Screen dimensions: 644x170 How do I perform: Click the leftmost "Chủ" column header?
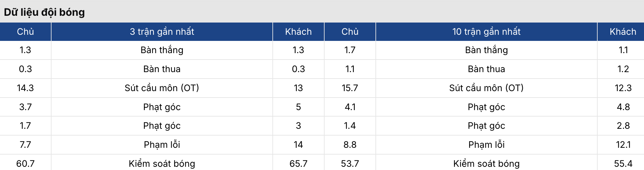click(x=25, y=32)
